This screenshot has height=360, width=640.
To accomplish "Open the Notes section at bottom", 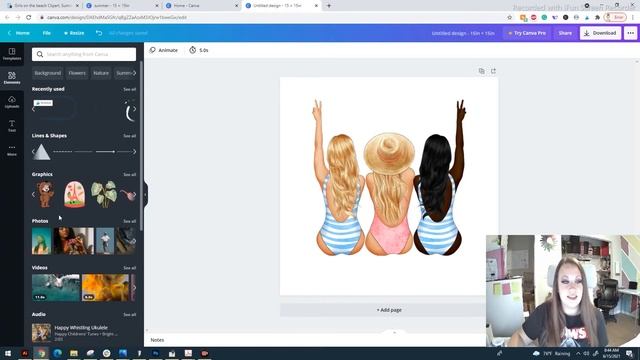I will point(157,340).
